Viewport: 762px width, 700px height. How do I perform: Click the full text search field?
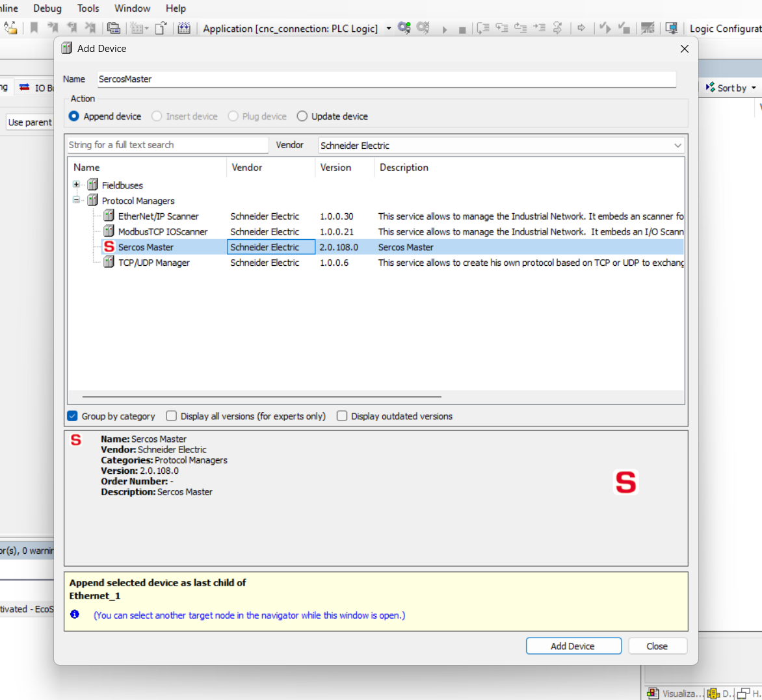[167, 145]
